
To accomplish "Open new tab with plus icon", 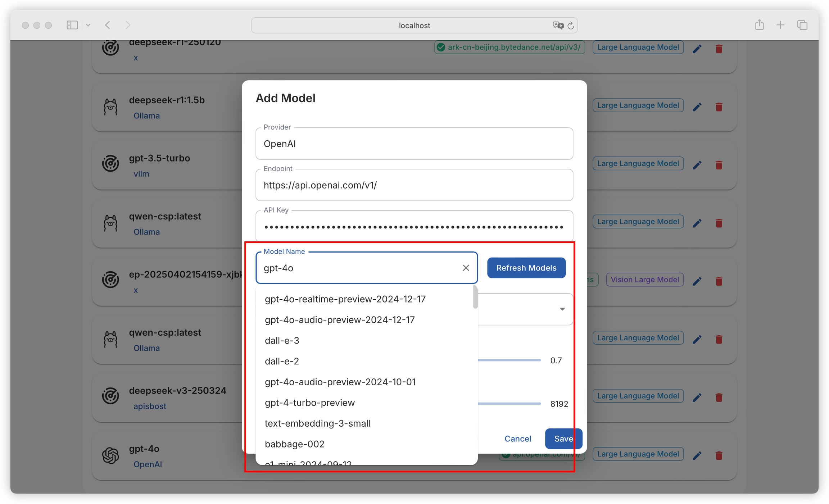I will (x=780, y=25).
